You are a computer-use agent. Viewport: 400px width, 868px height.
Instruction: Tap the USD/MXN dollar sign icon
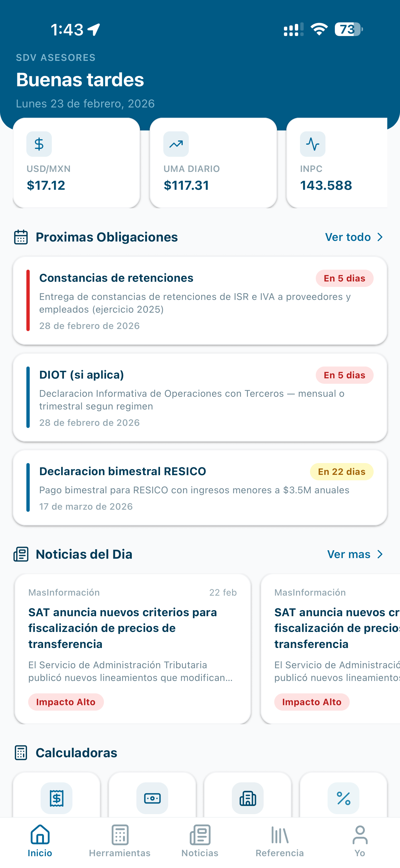coord(39,144)
